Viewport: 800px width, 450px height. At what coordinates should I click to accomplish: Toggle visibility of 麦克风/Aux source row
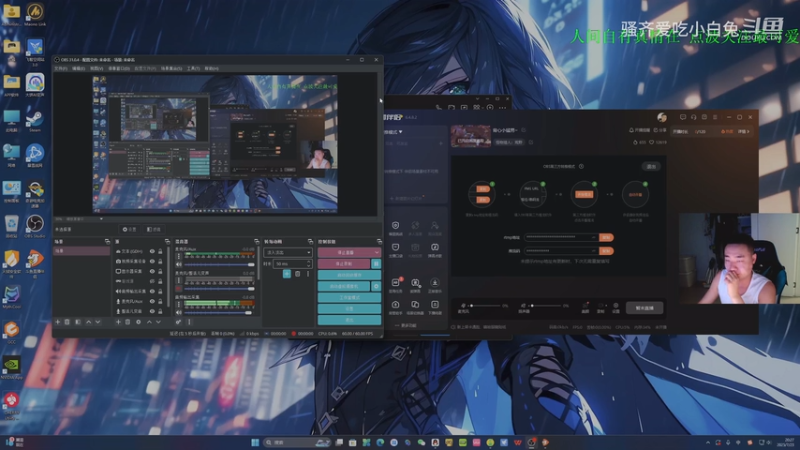(152, 302)
